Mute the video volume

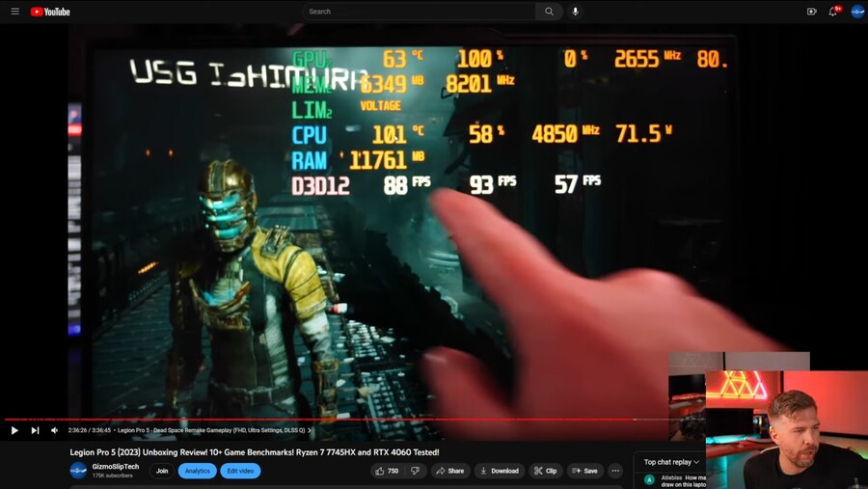(54, 430)
